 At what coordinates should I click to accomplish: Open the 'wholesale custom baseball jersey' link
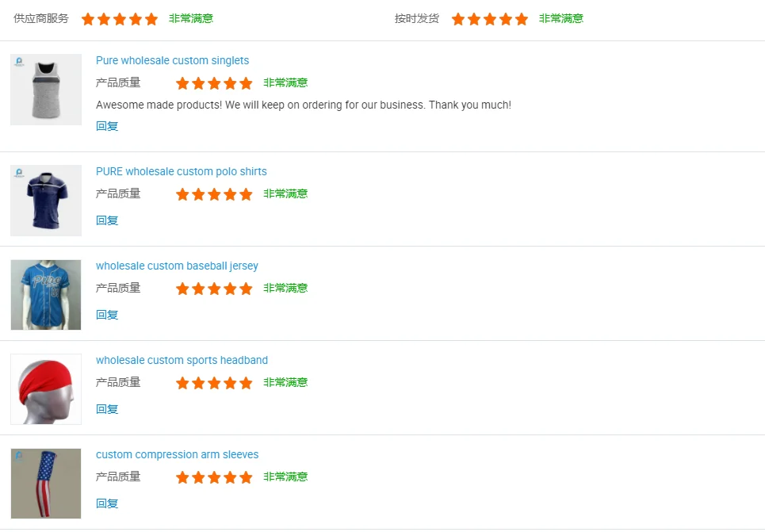click(x=177, y=266)
